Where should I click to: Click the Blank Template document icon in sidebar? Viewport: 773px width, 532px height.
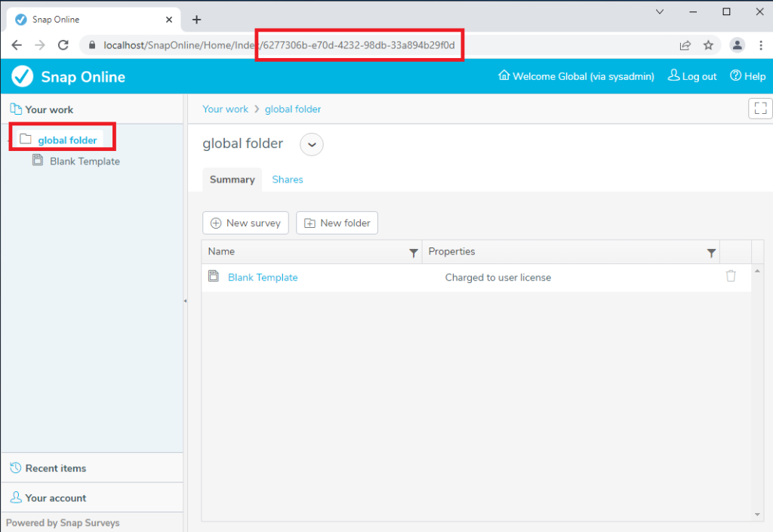pos(38,161)
